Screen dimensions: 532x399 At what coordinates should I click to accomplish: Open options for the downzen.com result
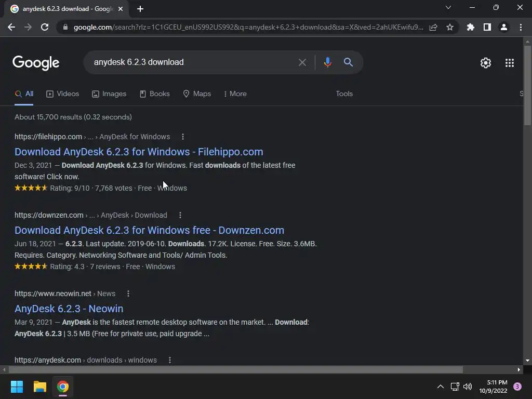point(180,215)
